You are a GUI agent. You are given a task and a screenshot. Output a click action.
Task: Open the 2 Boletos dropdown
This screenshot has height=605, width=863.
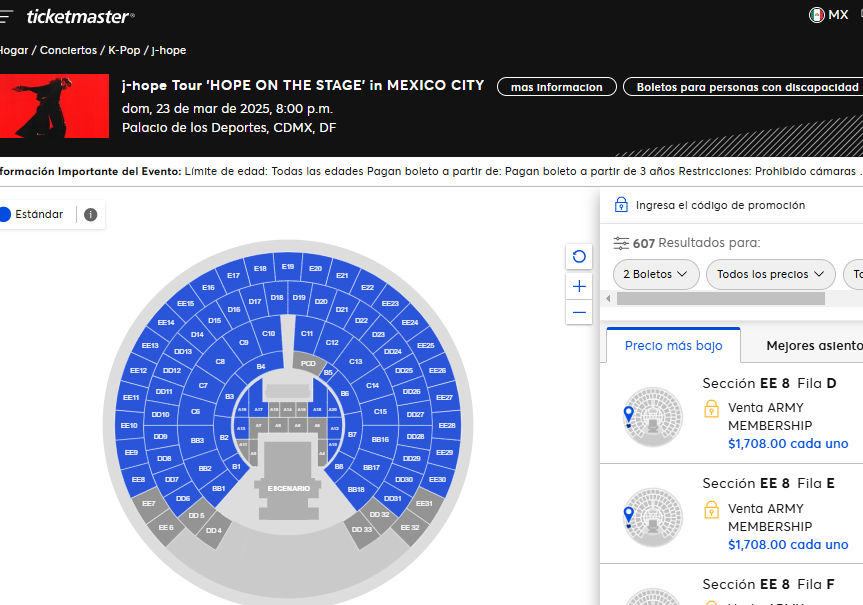click(x=656, y=274)
